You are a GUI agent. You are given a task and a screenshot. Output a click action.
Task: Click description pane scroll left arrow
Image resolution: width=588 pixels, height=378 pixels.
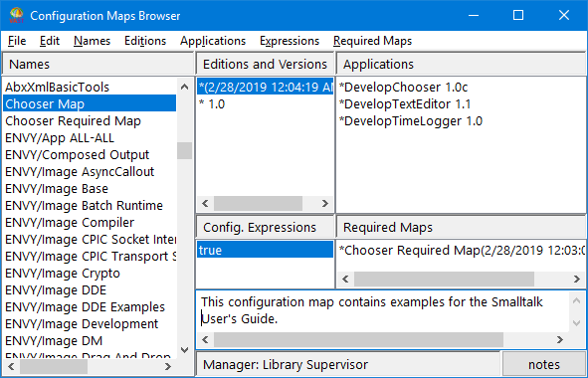tap(205, 340)
